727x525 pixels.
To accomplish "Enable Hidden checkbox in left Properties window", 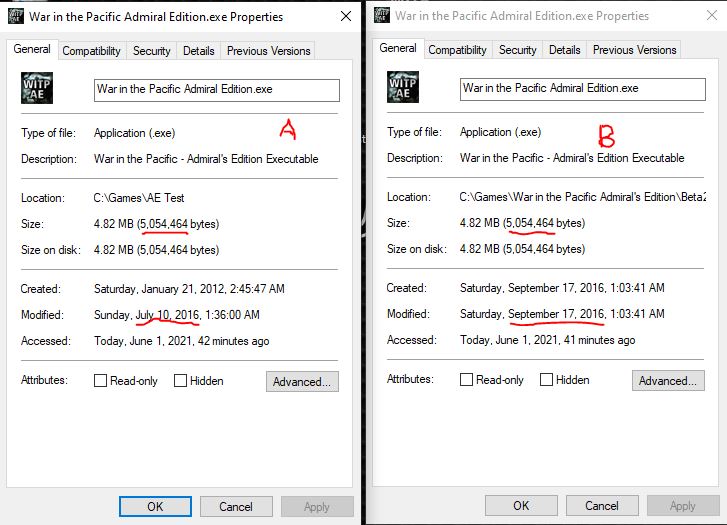I will 180,381.
